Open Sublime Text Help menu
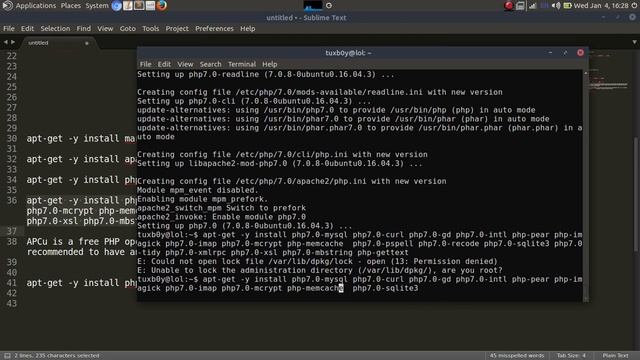Screen dimensions: 640x360 (247, 29)
